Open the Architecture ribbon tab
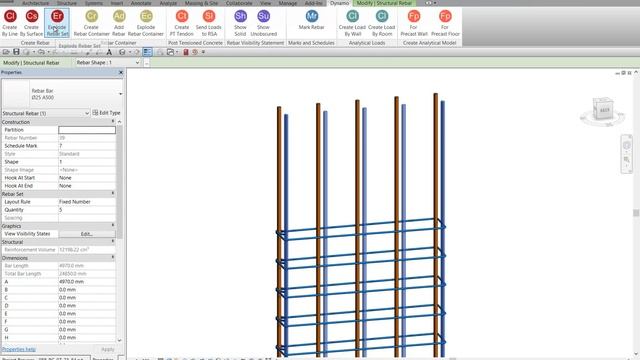 (x=35, y=3)
